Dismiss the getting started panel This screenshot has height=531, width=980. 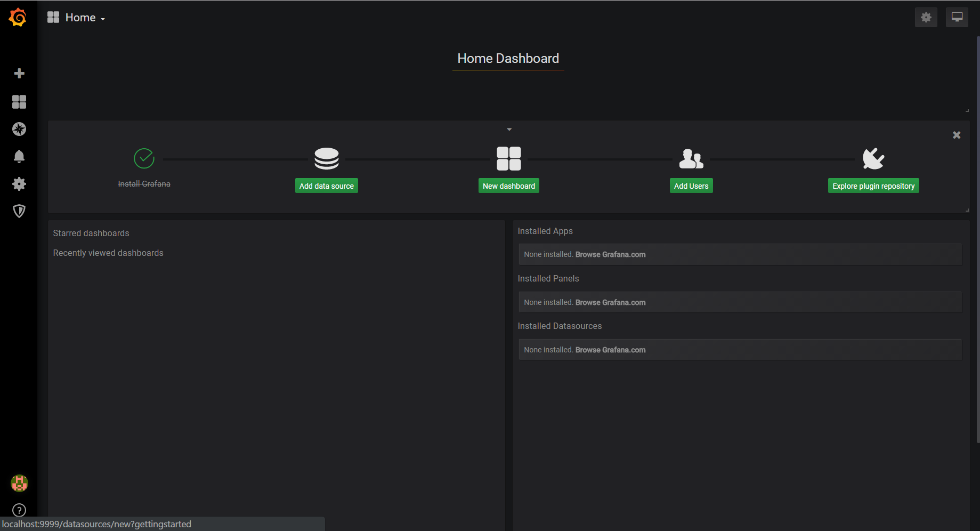[957, 135]
